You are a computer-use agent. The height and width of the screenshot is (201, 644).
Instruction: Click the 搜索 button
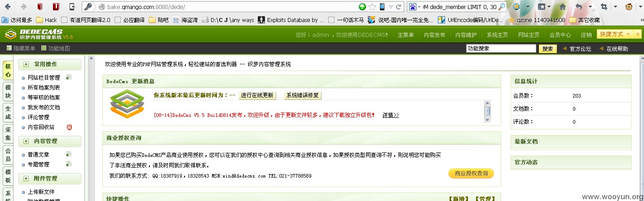click(547, 49)
